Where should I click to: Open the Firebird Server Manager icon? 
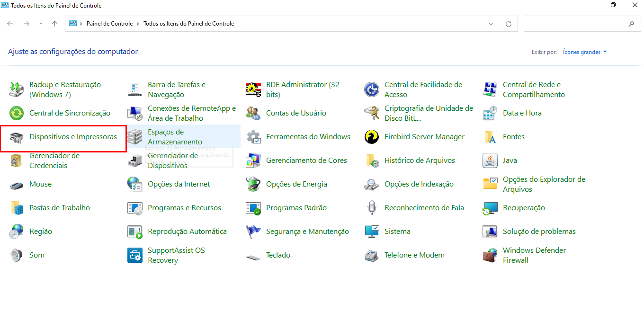point(372,137)
